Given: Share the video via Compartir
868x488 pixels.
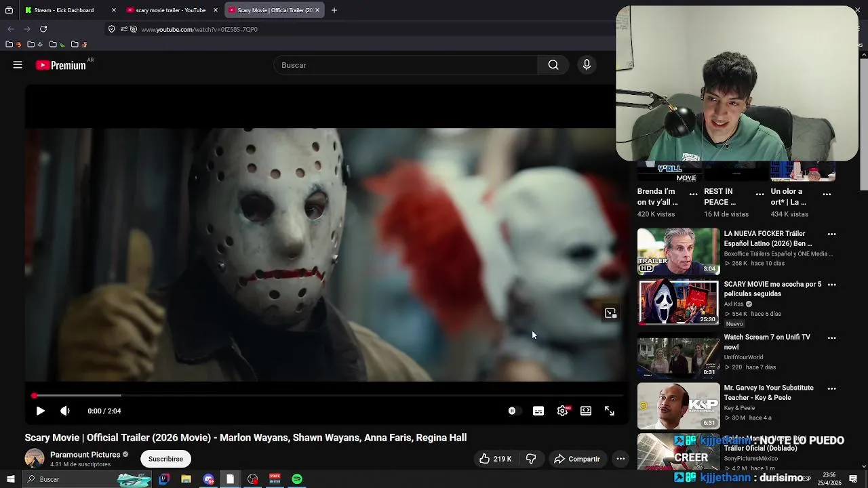Looking at the screenshot, I should pyautogui.click(x=577, y=459).
